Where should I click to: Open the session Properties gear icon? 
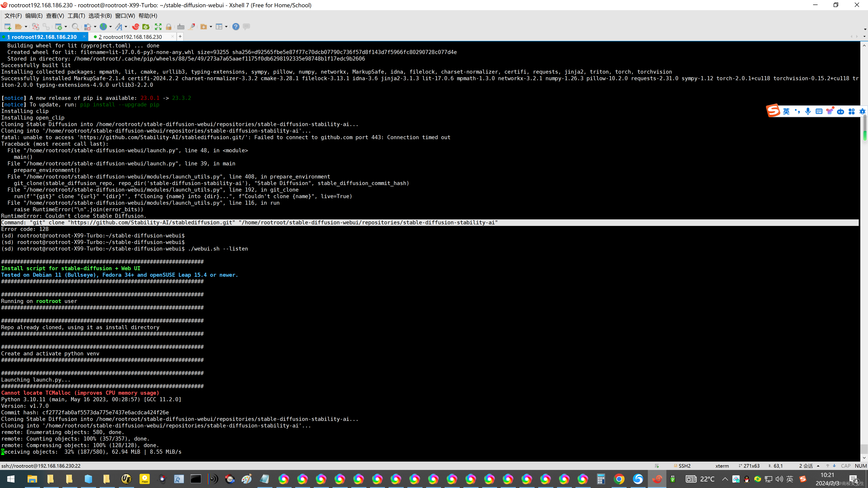point(59,27)
